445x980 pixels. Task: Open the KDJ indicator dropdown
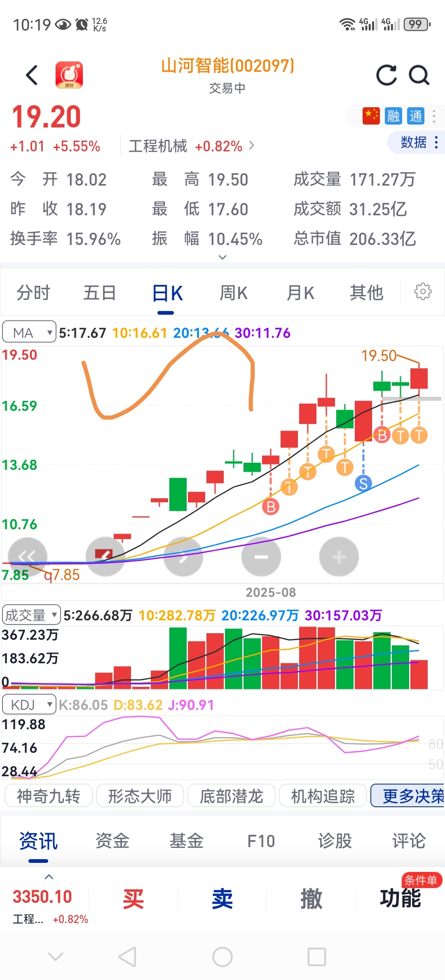pos(29,704)
